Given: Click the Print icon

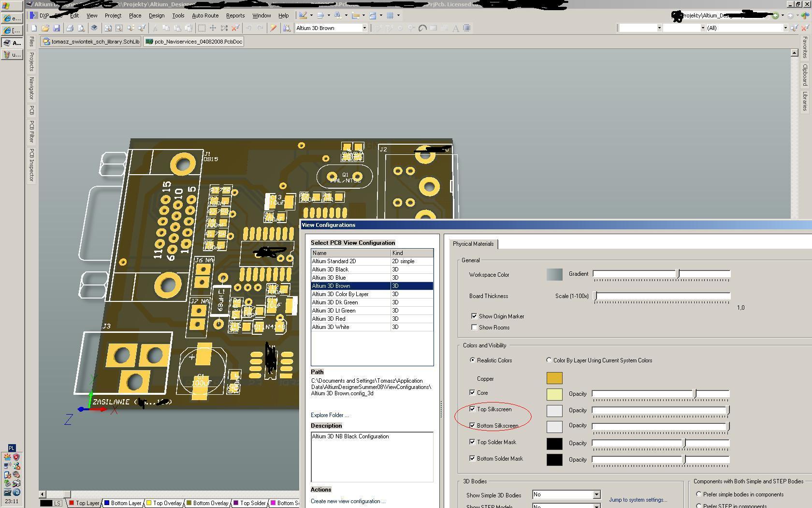Looking at the screenshot, I should tap(70, 28).
